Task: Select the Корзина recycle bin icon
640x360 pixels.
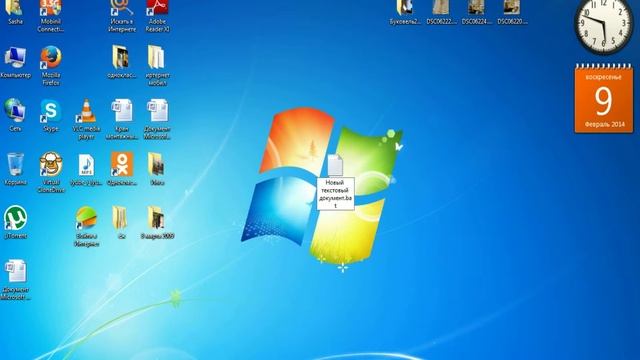Action: point(15,169)
